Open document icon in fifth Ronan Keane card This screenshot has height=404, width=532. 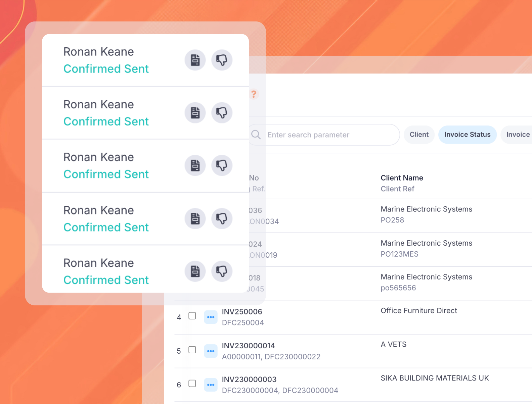(195, 271)
